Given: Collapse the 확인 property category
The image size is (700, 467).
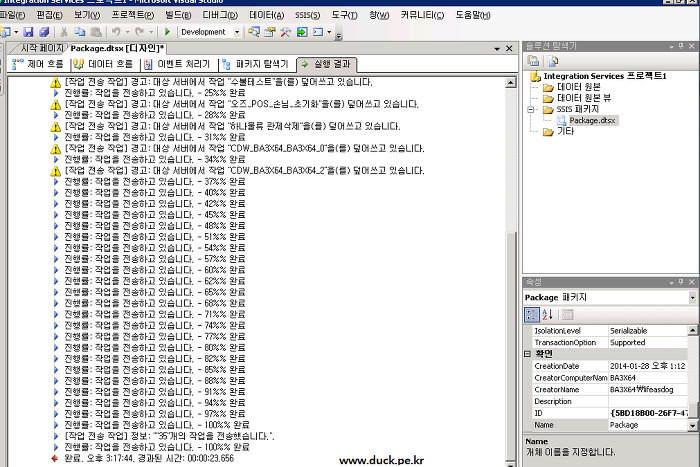Looking at the screenshot, I should click(527, 354).
